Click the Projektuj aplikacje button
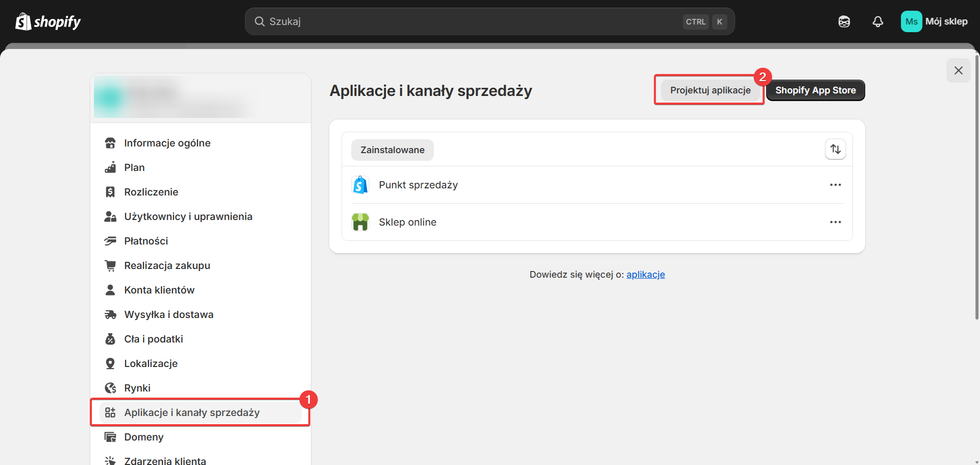 point(710,90)
